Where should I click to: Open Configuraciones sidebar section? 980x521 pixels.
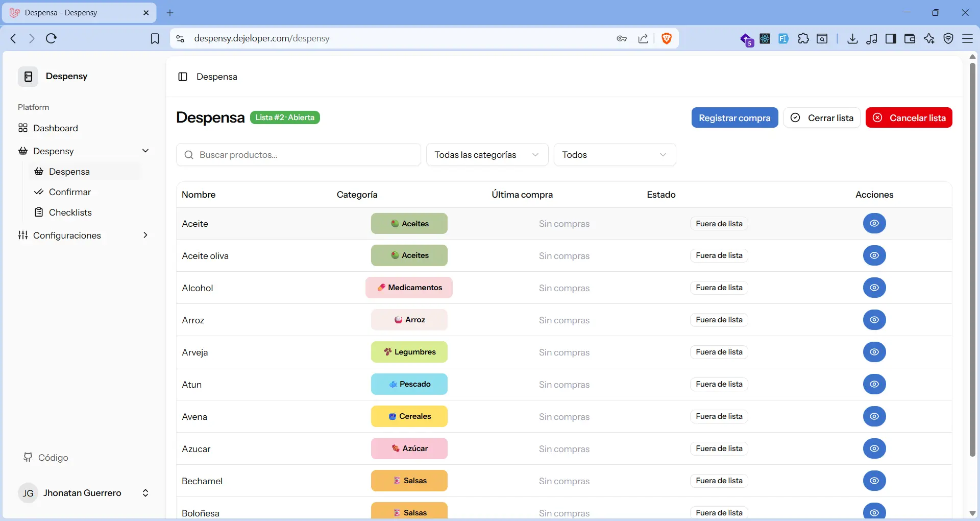(x=84, y=235)
